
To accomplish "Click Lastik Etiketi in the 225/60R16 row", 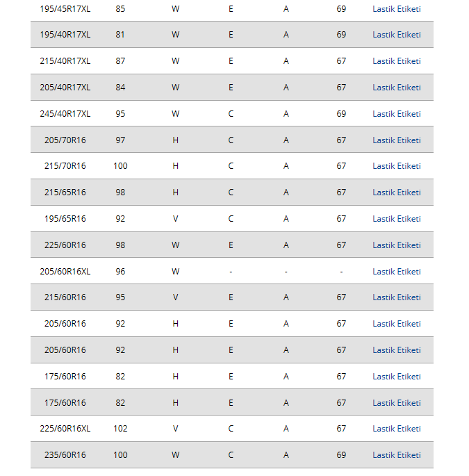I will pos(396,245).
